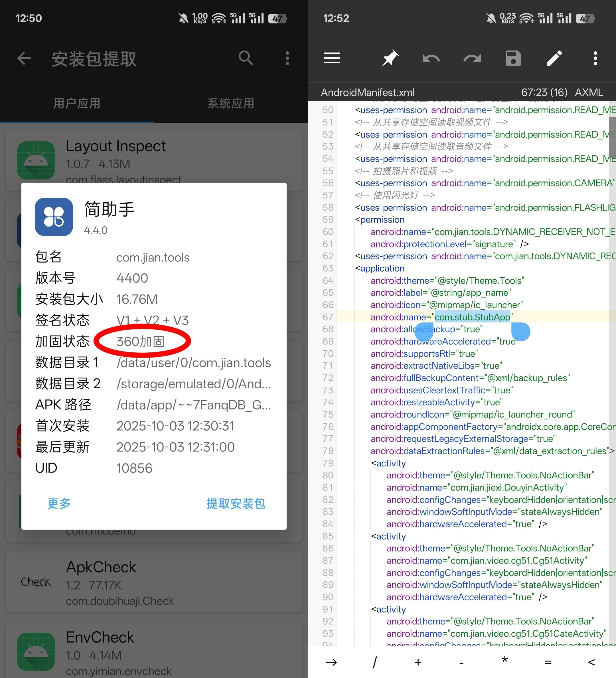This screenshot has width=616, height=678.
Task: Tap the first install time 2025-10-03 12:30:31
Action: (175, 426)
